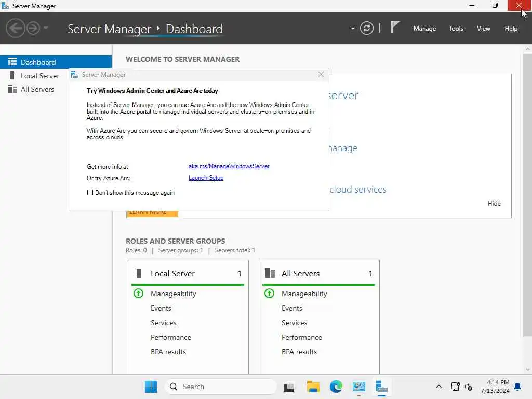This screenshot has width=532, height=399.
Task: Click the LEARN MORE orange button
Action: click(x=152, y=214)
